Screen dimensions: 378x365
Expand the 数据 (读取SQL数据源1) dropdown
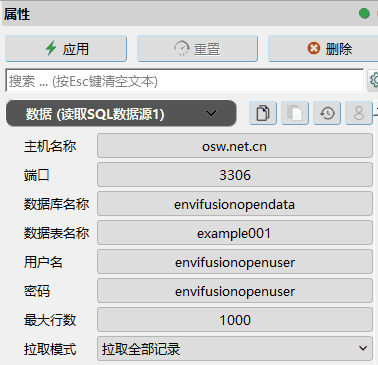[121, 114]
